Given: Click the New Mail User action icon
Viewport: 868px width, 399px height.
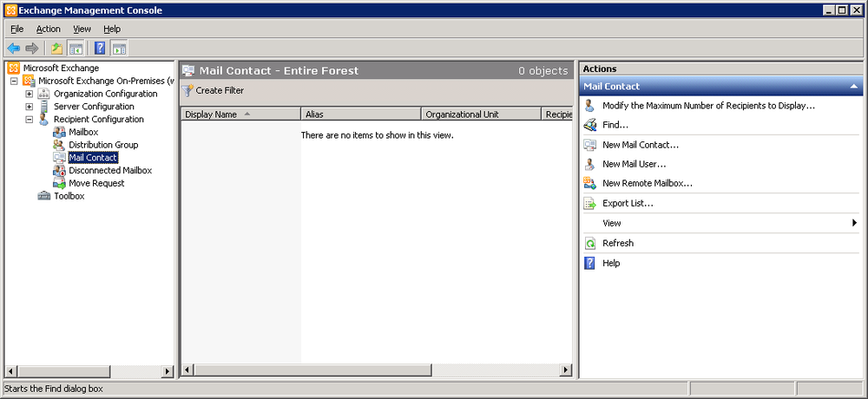Looking at the screenshot, I should pos(590,164).
